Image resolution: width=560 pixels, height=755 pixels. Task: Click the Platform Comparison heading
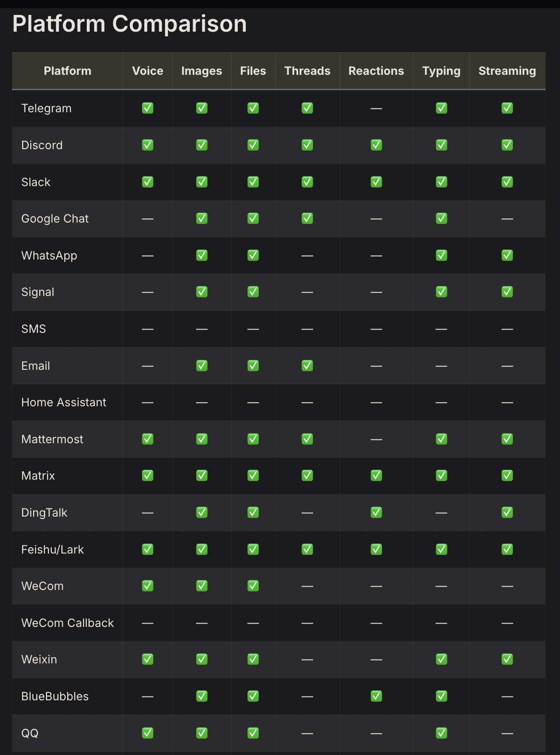tap(129, 24)
